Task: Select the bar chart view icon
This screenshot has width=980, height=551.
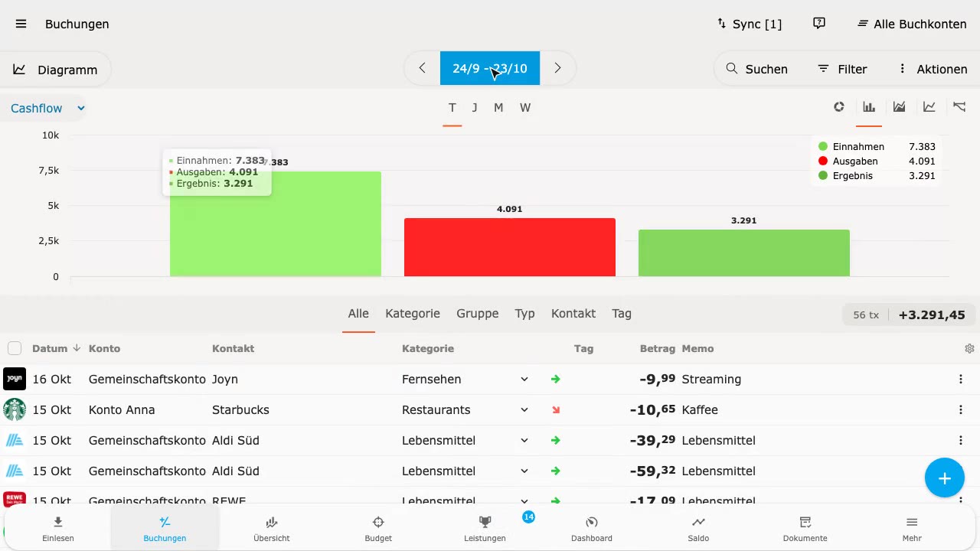Action: click(869, 107)
